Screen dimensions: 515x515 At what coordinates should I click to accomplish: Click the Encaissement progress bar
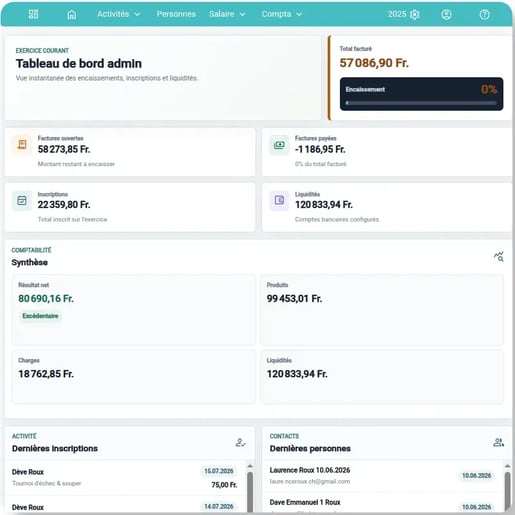tap(421, 103)
